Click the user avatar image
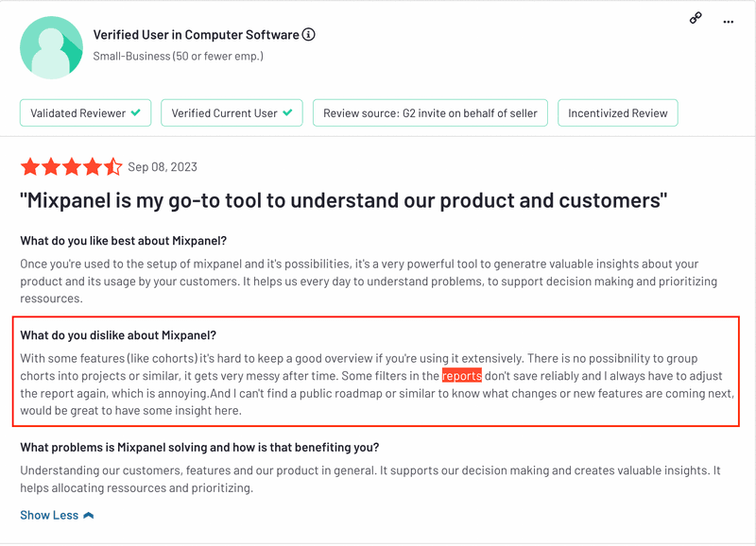756x546 pixels. (50, 47)
